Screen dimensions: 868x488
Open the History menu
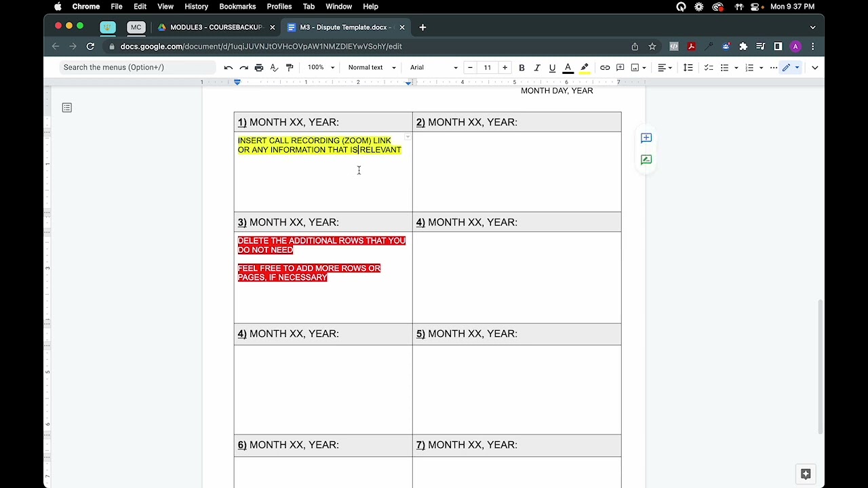coord(196,6)
